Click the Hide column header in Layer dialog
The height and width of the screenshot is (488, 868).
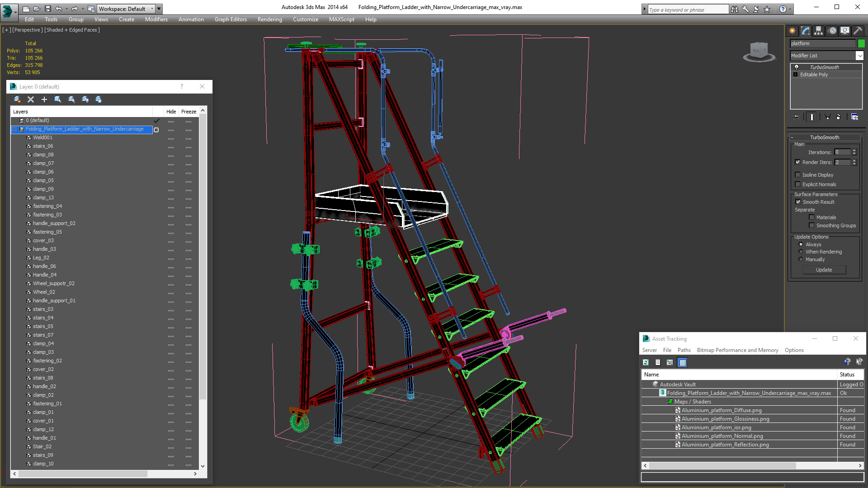[x=171, y=112]
